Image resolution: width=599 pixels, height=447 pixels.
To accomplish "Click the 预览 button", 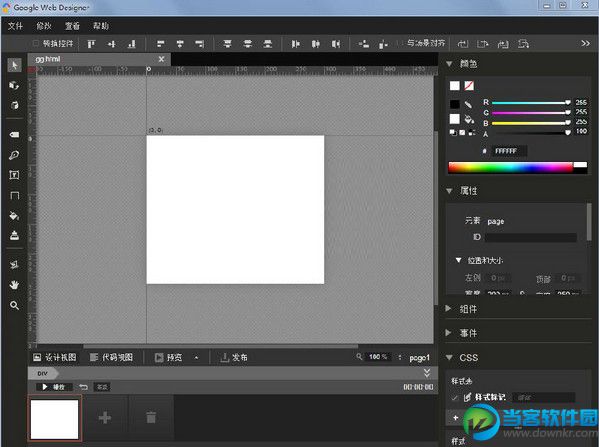I will click(x=168, y=358).
